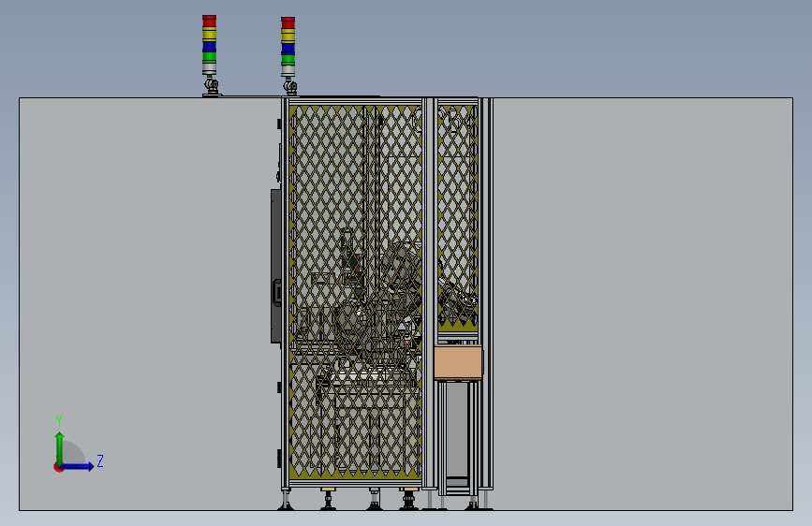The image size is (812, 526).
Task: Pick the yellow lamp on right signal tower
Action: 288,36
